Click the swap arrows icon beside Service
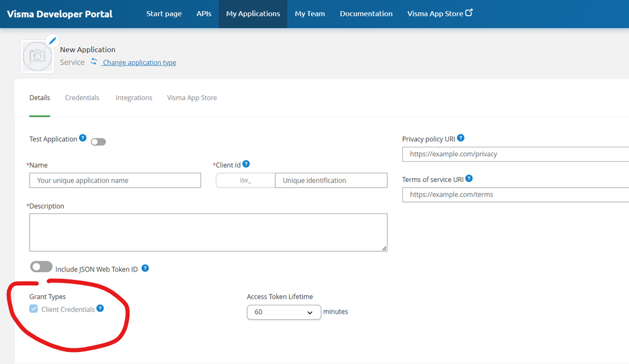 click(x=93, y=62)
